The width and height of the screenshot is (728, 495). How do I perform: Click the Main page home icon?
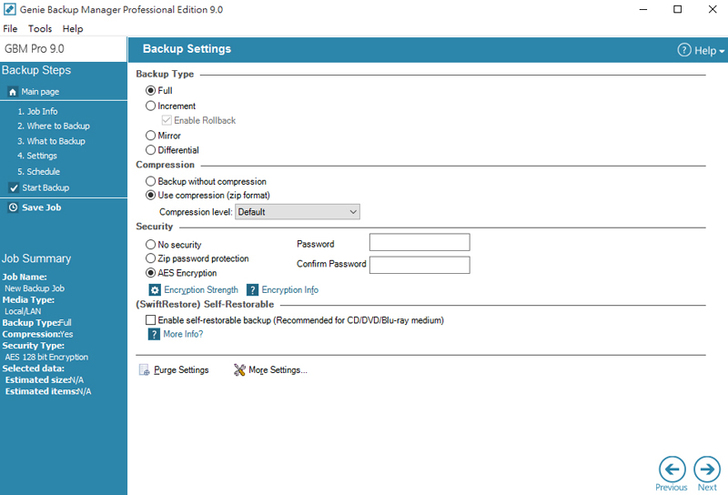tap(13, 92)
